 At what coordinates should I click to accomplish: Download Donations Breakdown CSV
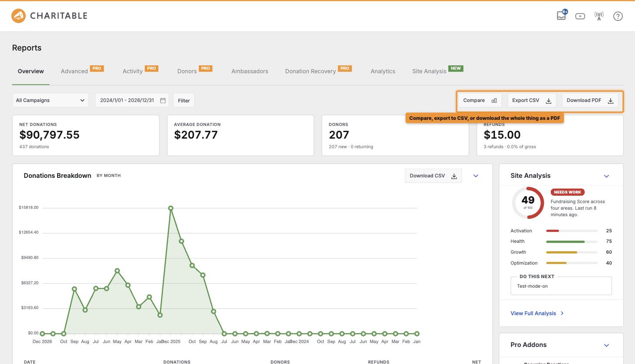433,176
